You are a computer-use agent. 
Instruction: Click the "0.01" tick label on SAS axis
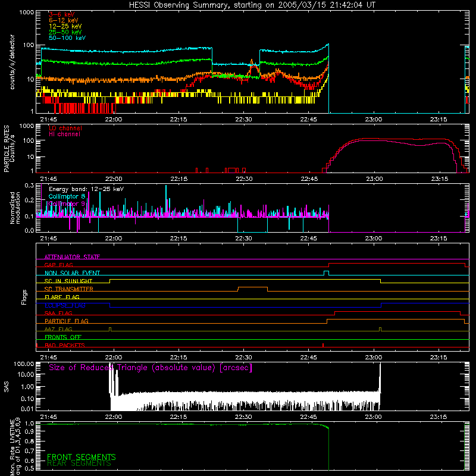tap(28, 409)
